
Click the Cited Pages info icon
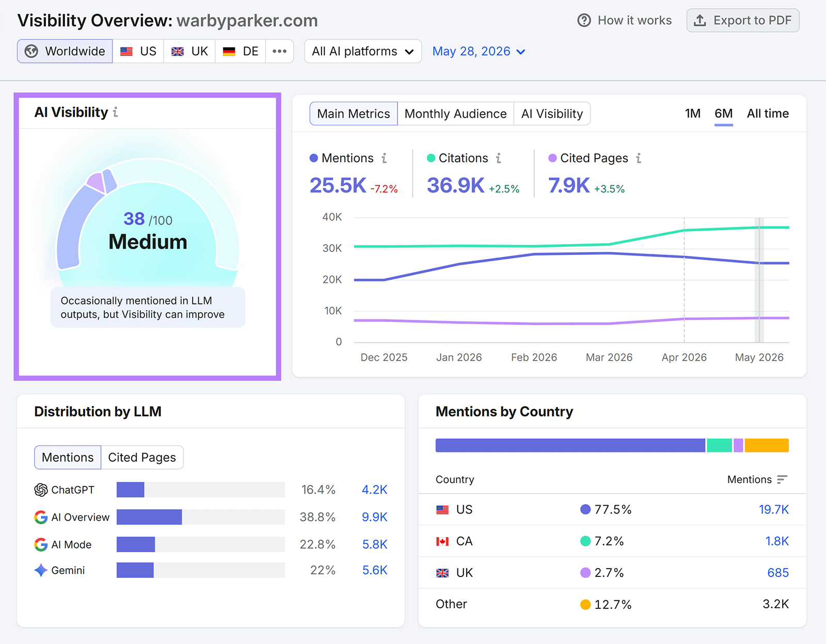pos(639,158)
